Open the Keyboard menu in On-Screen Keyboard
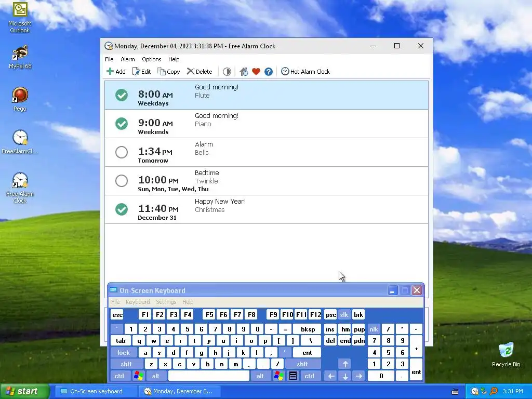Image resolution: width=532 pixels, height=399 pixels. pos(138,302)
